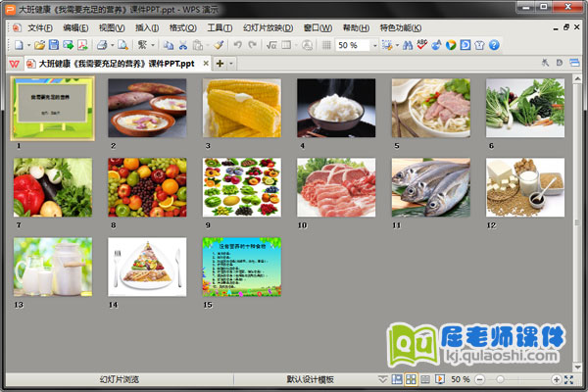Click the WPS home logo icon
The image size is (588, 392).
click(x=14, y=64)
